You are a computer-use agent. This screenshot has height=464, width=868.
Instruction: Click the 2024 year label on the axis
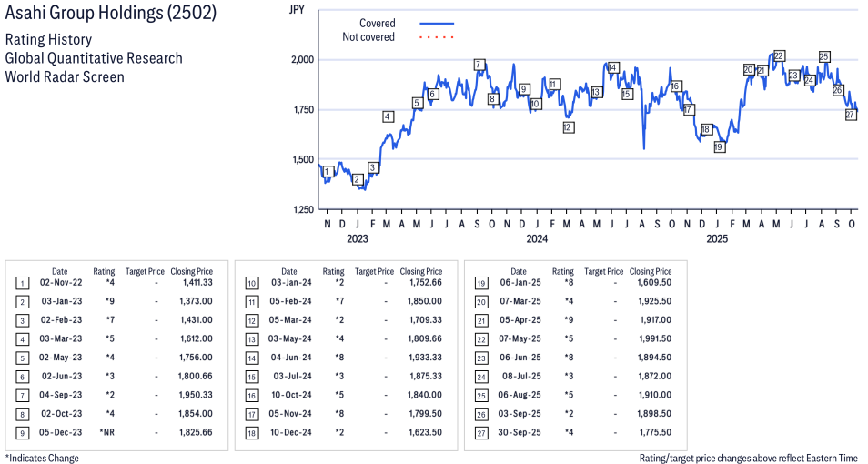point(537,239)
